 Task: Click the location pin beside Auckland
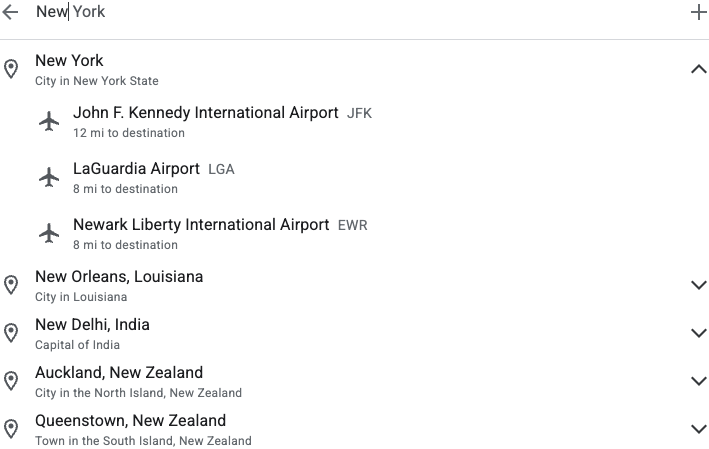[11, 381]
